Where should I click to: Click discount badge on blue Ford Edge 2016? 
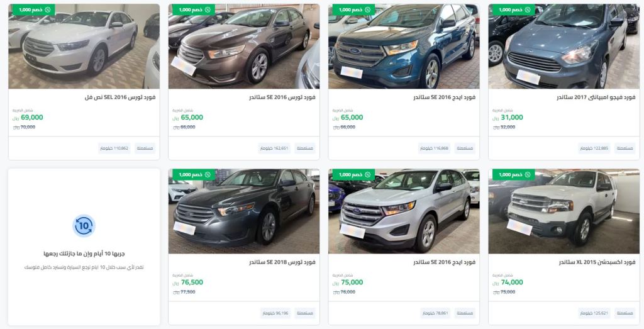click(353, 10)
